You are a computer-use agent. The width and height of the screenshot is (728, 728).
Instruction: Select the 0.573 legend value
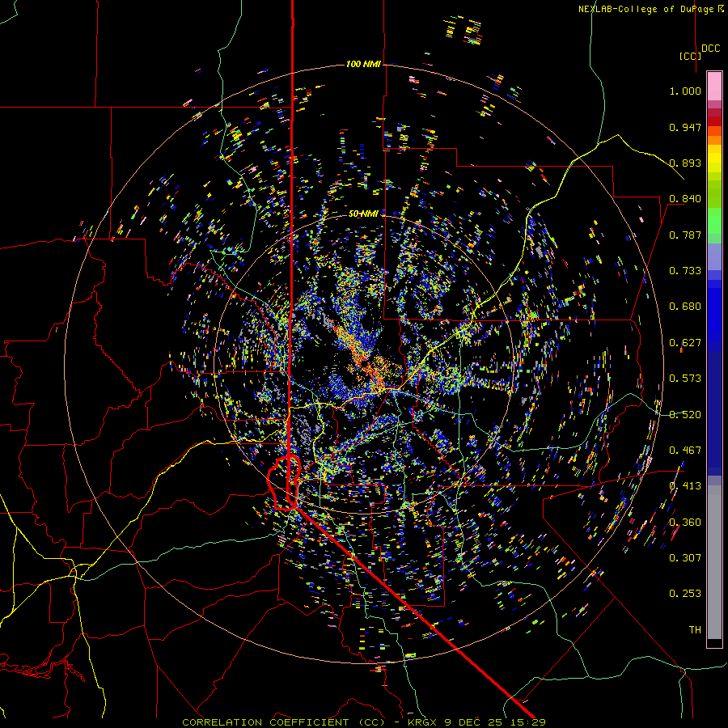pos(685,379)
